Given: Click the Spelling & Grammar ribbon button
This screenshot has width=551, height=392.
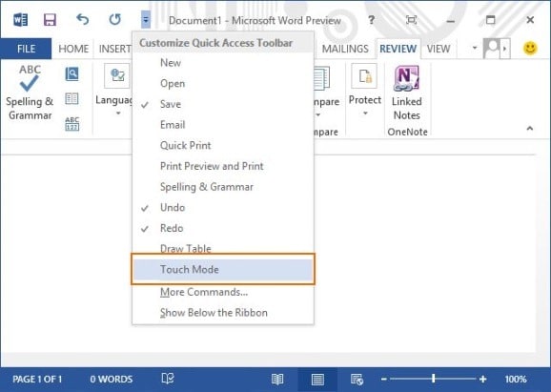Looking at the screenshot, I should pos(30,93).
